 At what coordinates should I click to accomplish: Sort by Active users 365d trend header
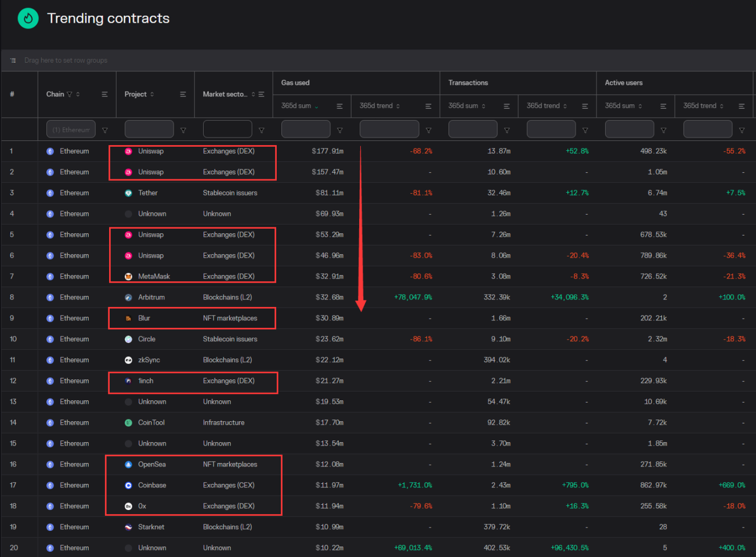point(700,106)
